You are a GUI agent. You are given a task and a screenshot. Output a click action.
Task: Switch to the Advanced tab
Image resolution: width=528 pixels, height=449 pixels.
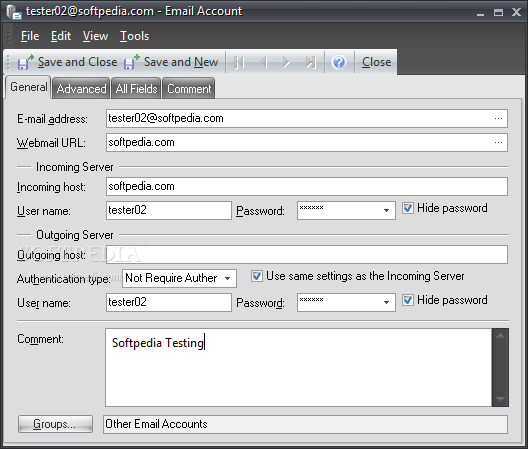coord(81,89)
